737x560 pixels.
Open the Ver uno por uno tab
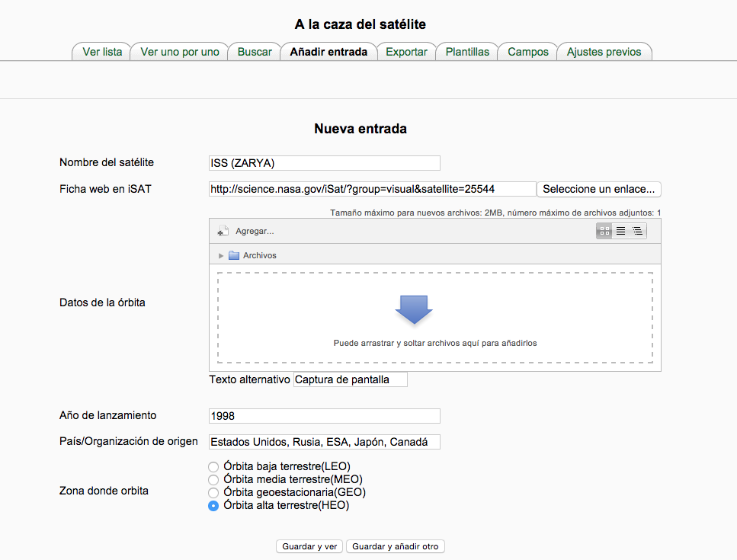point(180,52)
